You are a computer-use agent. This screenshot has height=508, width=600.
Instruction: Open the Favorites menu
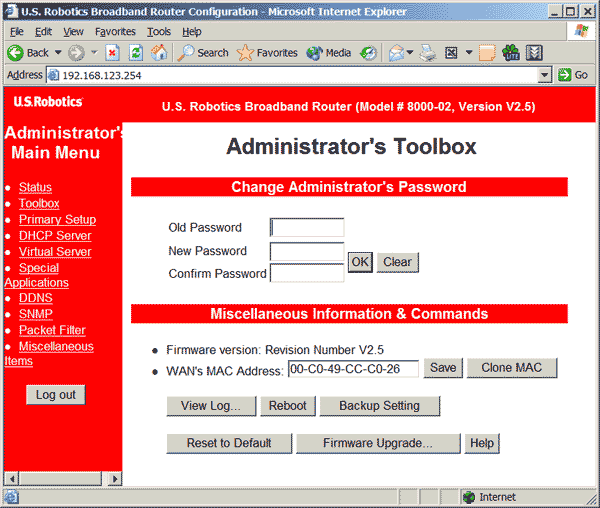click(115, 32)
